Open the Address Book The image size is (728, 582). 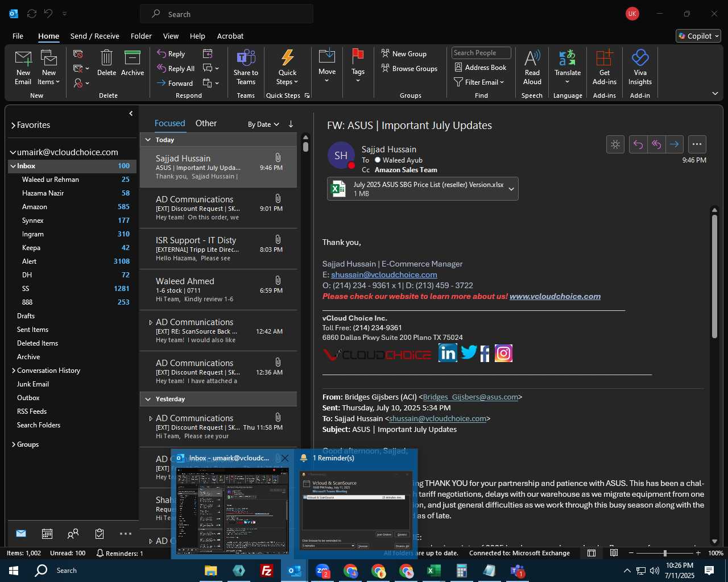click(x=480, y=68)
